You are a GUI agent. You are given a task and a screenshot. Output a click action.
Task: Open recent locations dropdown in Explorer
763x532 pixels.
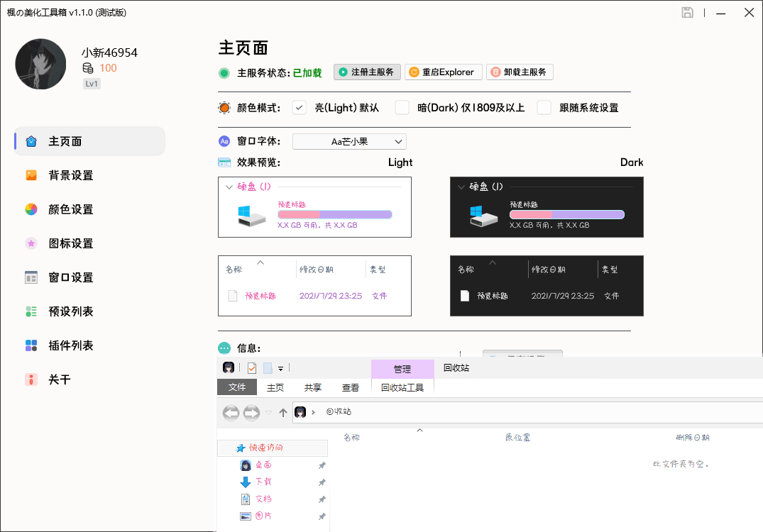(268, 413)
